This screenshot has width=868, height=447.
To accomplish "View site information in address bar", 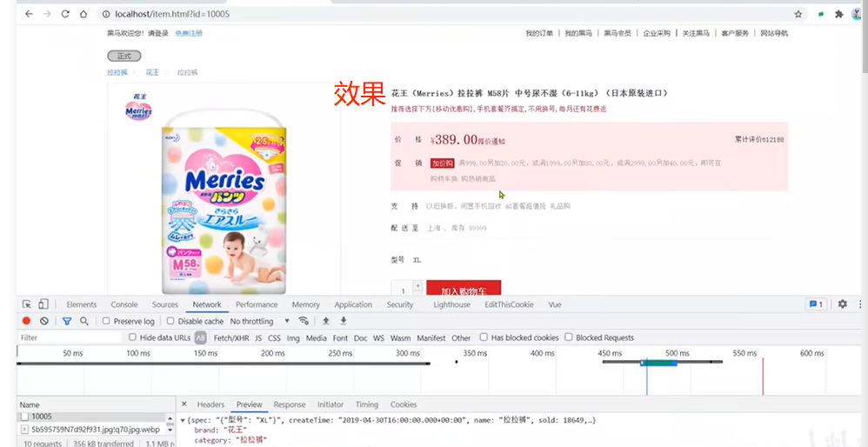I will tap(105, 14).
